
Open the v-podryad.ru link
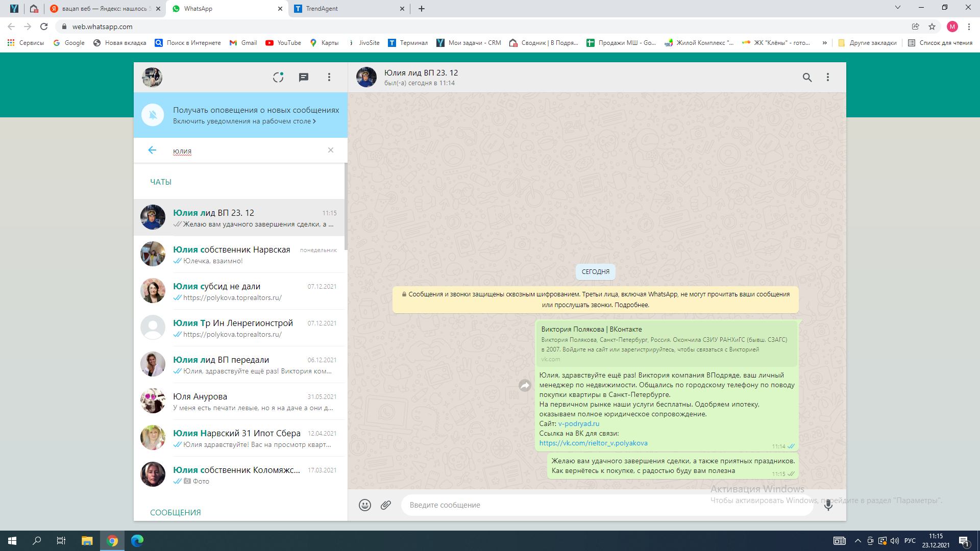[579, 423]
